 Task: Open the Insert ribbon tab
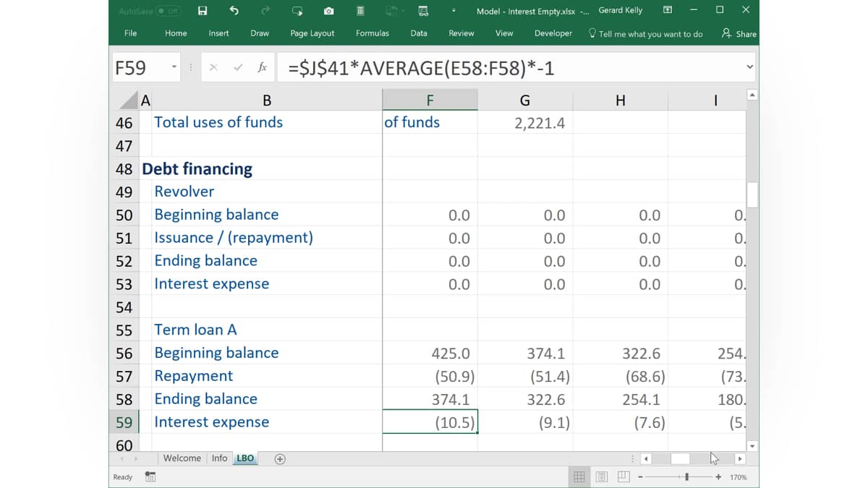click(x=218, y=33)
